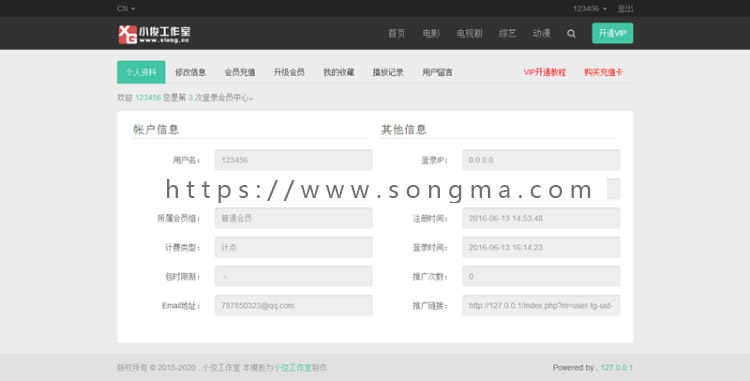Screen dimensions: 750x381
Task: Go to 首页 in the main navigation
Action: tap(396, 33)
